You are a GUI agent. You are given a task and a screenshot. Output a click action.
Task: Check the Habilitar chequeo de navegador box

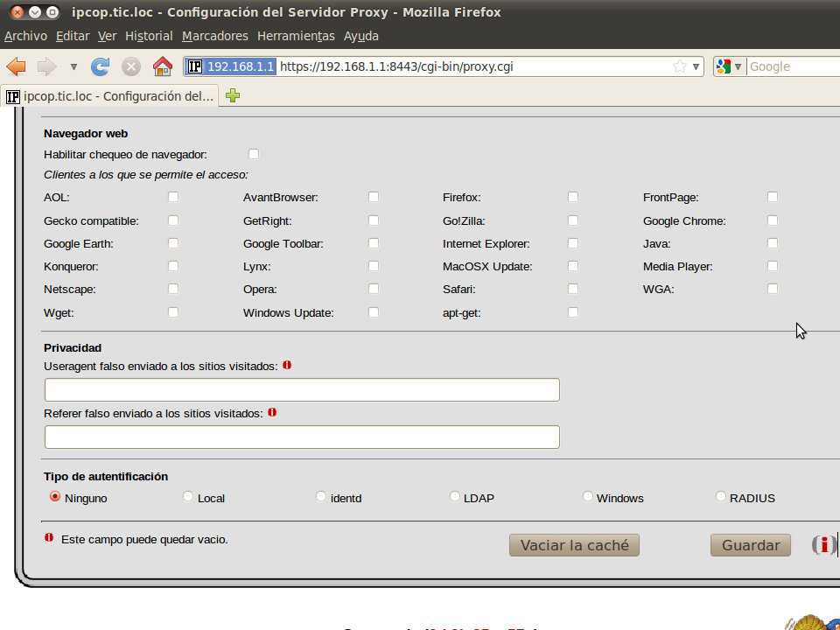[x=254, y=154]
